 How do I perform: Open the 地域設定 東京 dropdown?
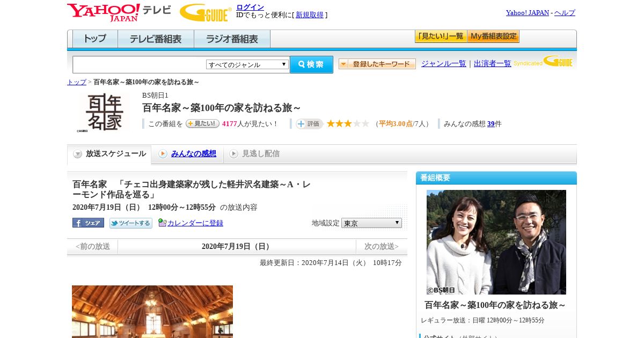(x=371, y=223)
